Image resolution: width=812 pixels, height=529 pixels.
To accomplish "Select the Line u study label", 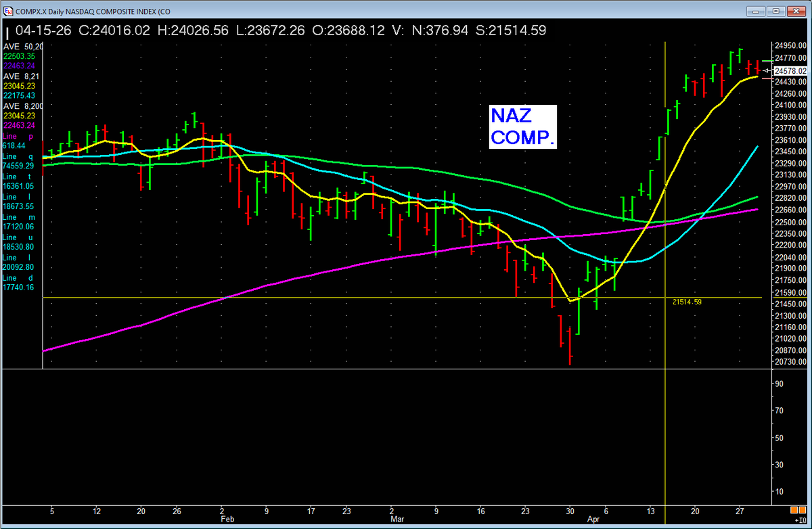I will (x=18, y=237).
